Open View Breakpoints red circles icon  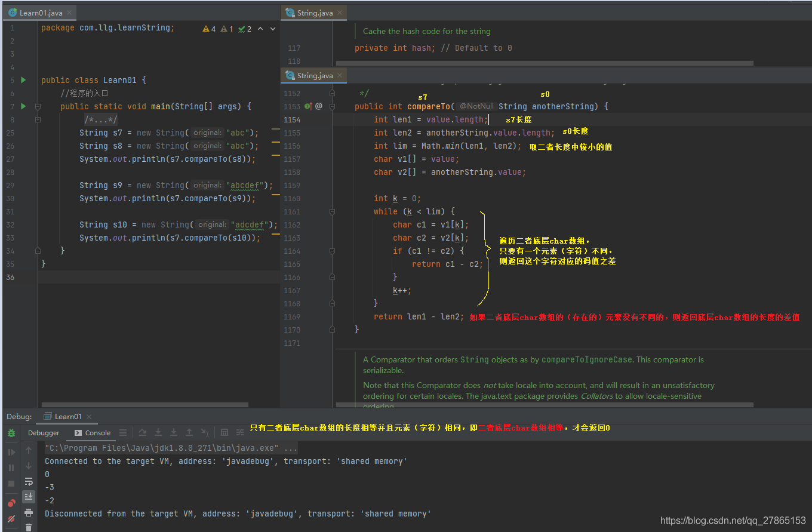point(11,503)
